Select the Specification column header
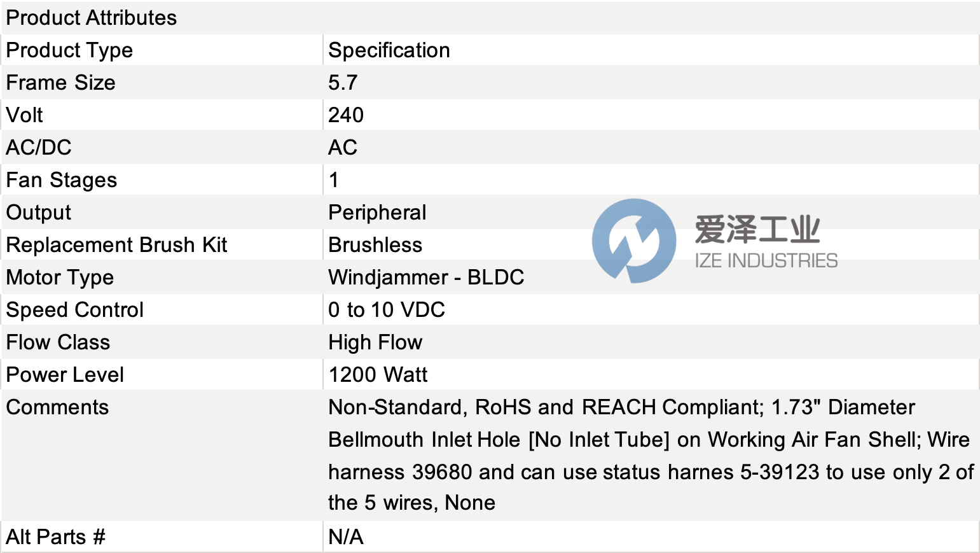This screenshot has width=980, height=553. [389, 50]
